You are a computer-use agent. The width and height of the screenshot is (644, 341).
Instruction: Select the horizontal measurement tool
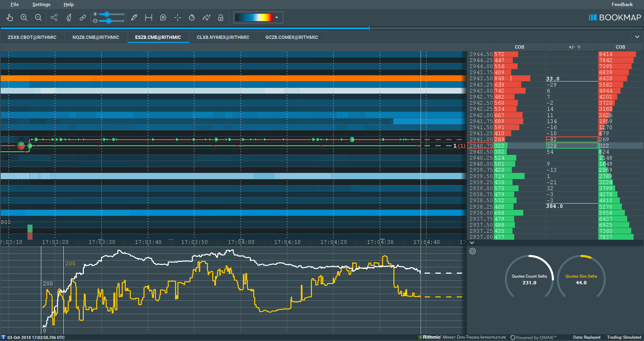[148, 17]
